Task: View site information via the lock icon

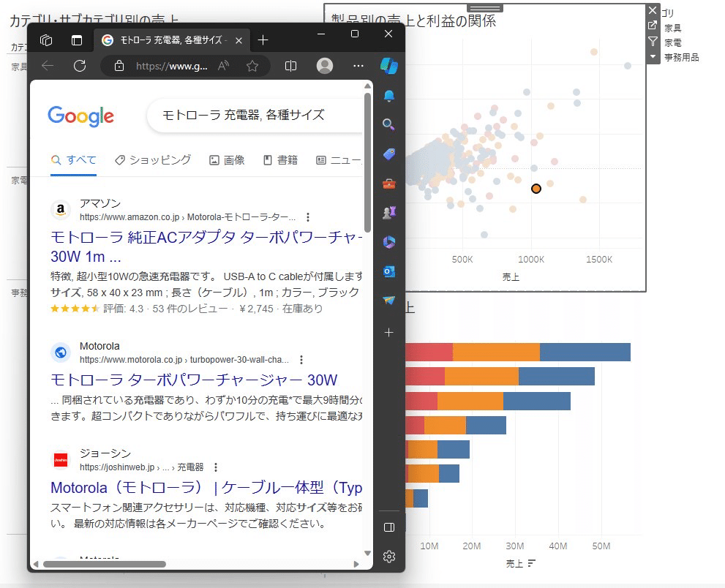Action: [119, 66]
